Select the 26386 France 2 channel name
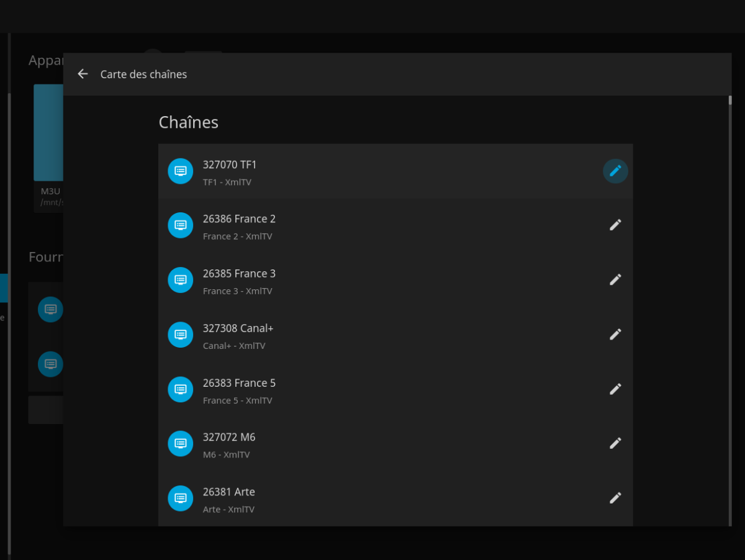Screen dimensions: 745x560 point(239,219)
